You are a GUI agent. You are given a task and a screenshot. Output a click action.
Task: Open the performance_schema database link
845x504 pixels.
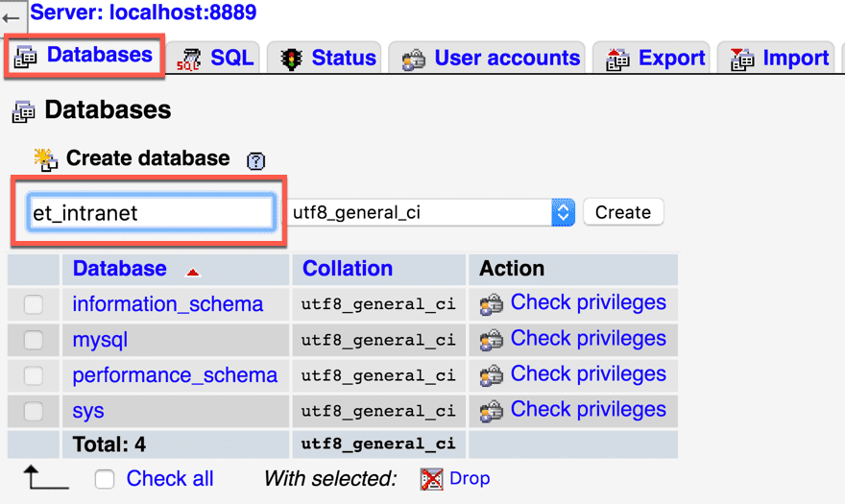(x=175, y=375)
